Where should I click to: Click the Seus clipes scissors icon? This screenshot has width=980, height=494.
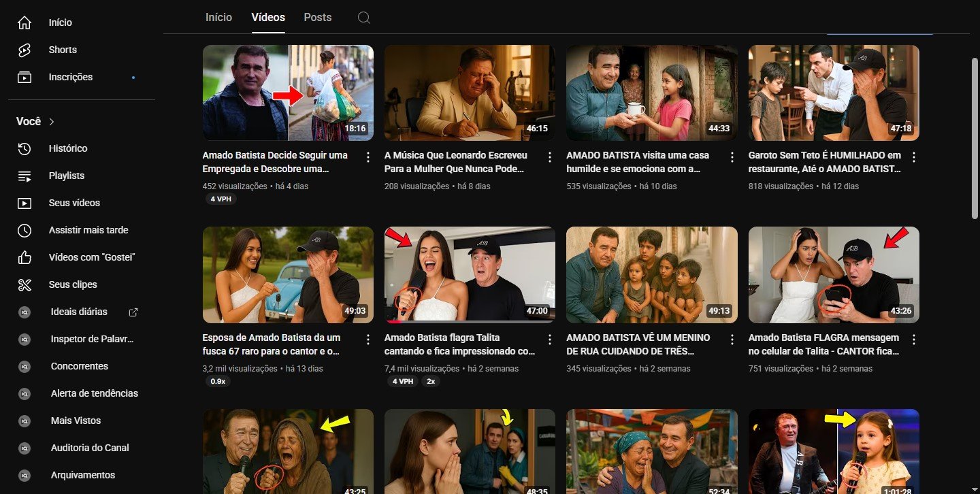click(x=24, y=284)
